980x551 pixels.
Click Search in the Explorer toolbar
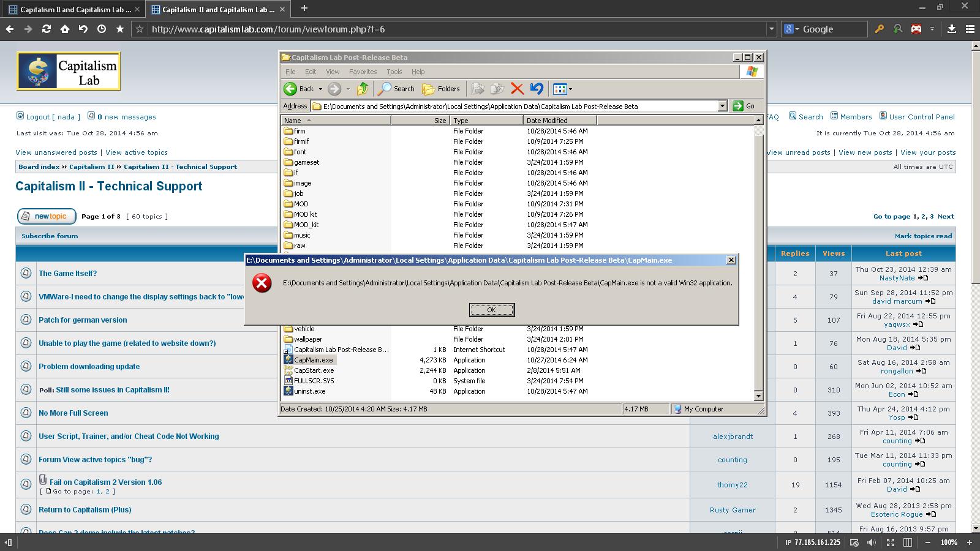[x=396, y=89]
